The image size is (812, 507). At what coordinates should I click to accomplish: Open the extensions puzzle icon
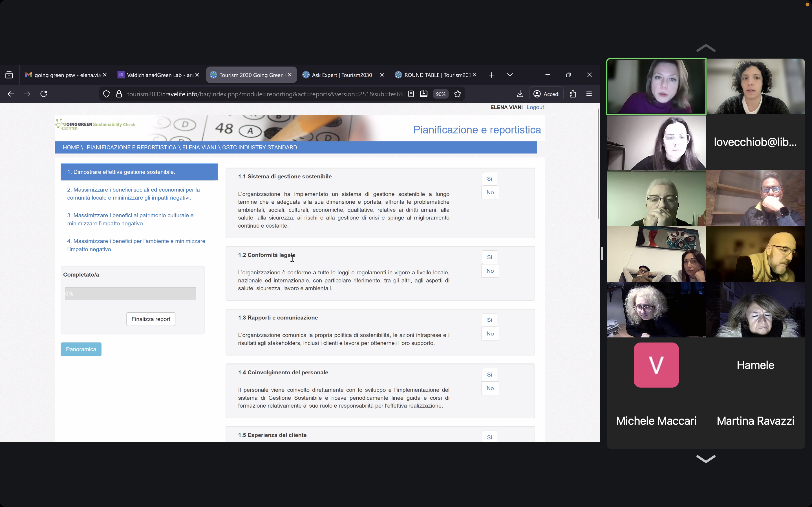[x=573, y=94]
